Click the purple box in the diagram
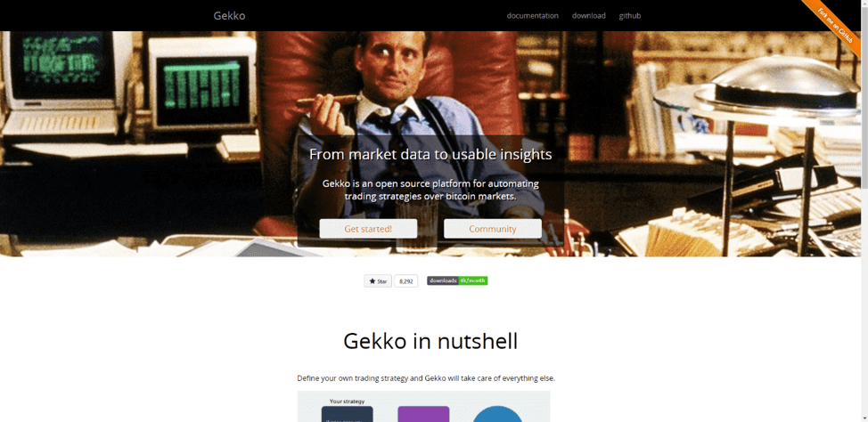The width and height of the screenshot is (868, 422). [x=423, y=414]
